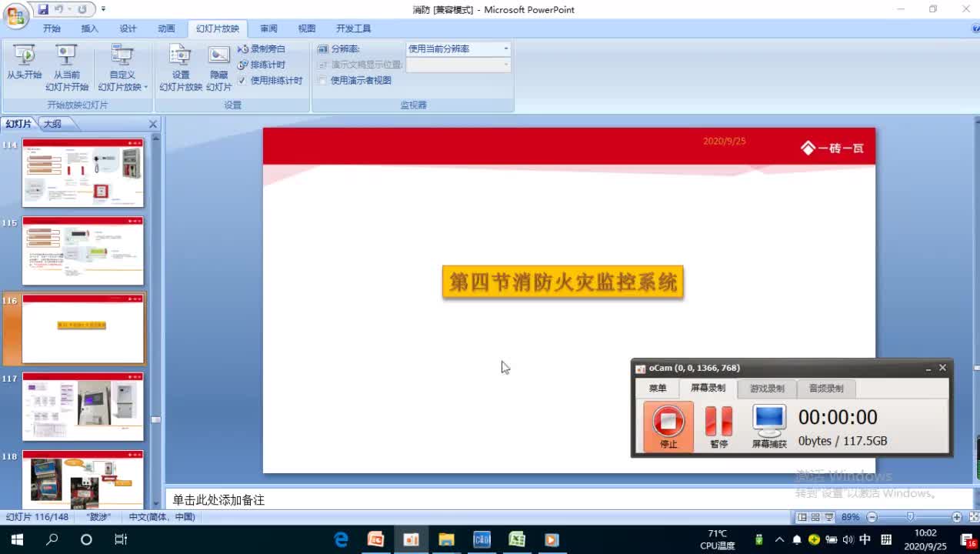
Task: Open Excel from the taskbar
Action: coord(517,539)
